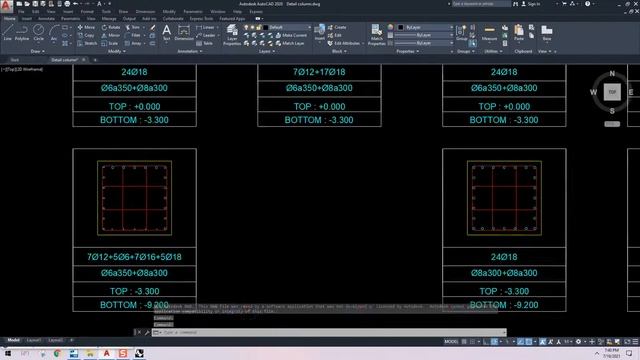Click Sign In link
Viewport: 640px width, 360px height.
pos(531,4)
